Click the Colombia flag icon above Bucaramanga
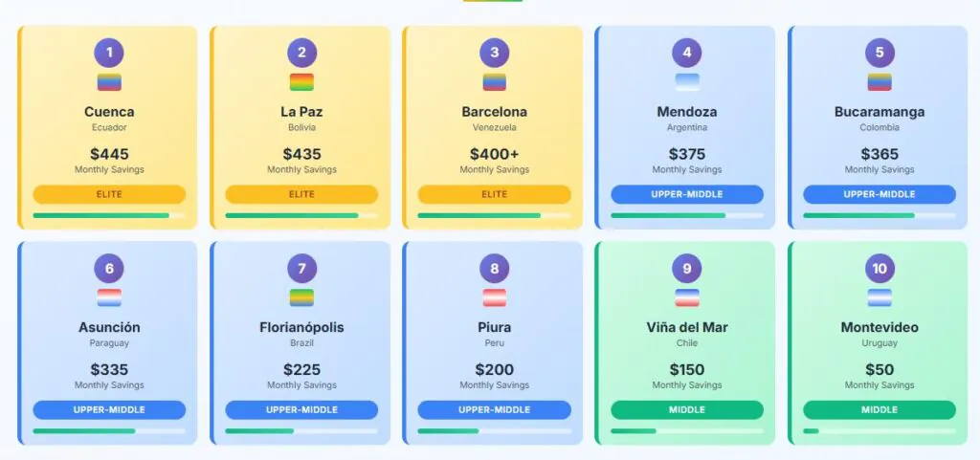Viewport: 980px width, 460px height. click(x=880, y=82)
